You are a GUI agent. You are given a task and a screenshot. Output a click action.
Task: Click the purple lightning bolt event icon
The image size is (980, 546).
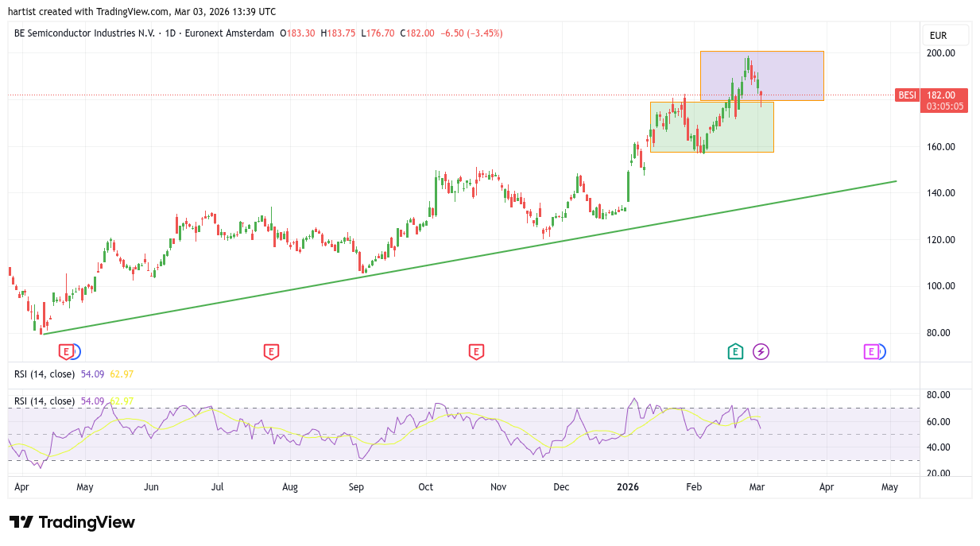pyautogui.click(x=761, y=351)
